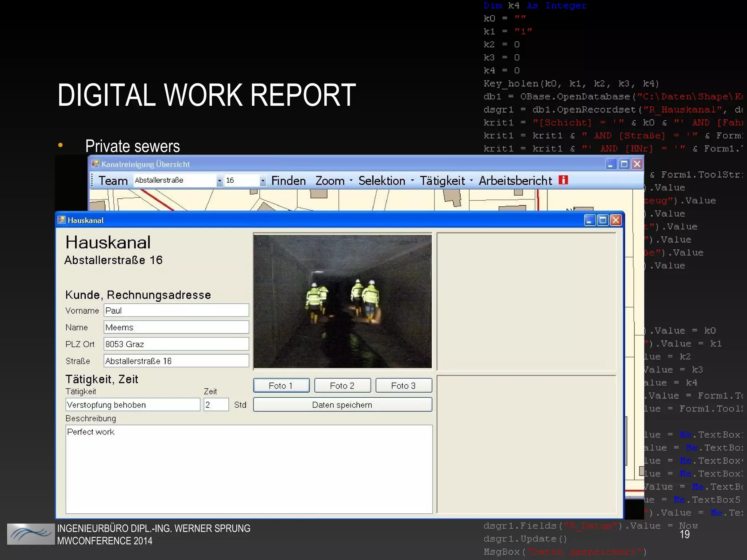Click the Tätigkeit, Zeit heading
Screen dimensions: 747x560
(102, 379)
